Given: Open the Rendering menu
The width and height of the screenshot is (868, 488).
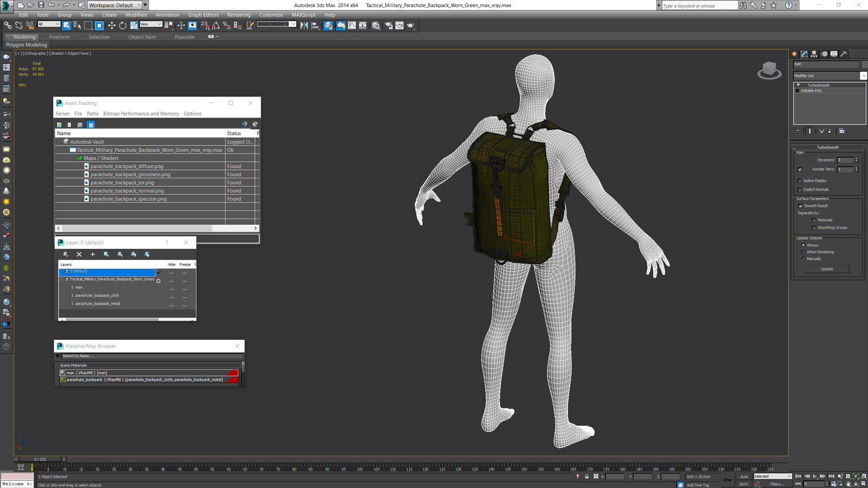Looking at the screenshot, I should (239, 15).
